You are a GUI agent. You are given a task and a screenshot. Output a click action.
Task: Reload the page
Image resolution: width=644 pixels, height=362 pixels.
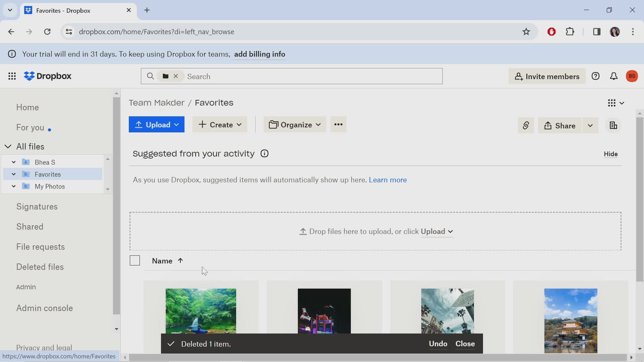click(x=47, y=32)
